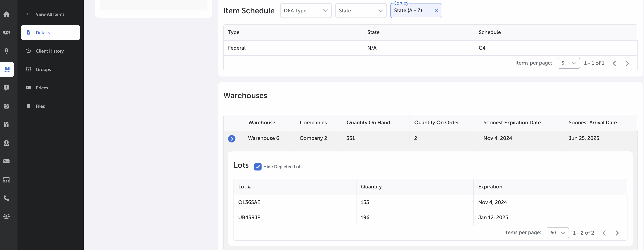This screenshot has width=644, height=250.
Task: Click the Warehouse column header
Action: pyautogui.click(x=262, y=122)
